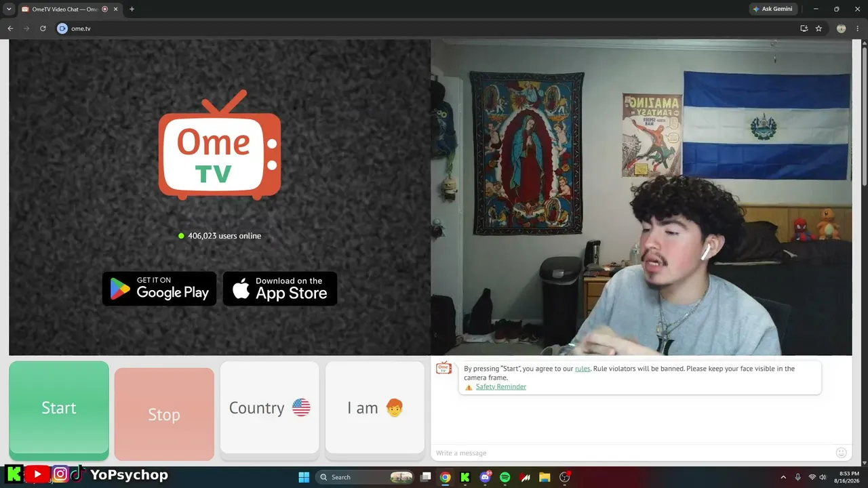Click the '406,023 users online' counter
Screen dimensions: 868x488
tap(220, 236)
